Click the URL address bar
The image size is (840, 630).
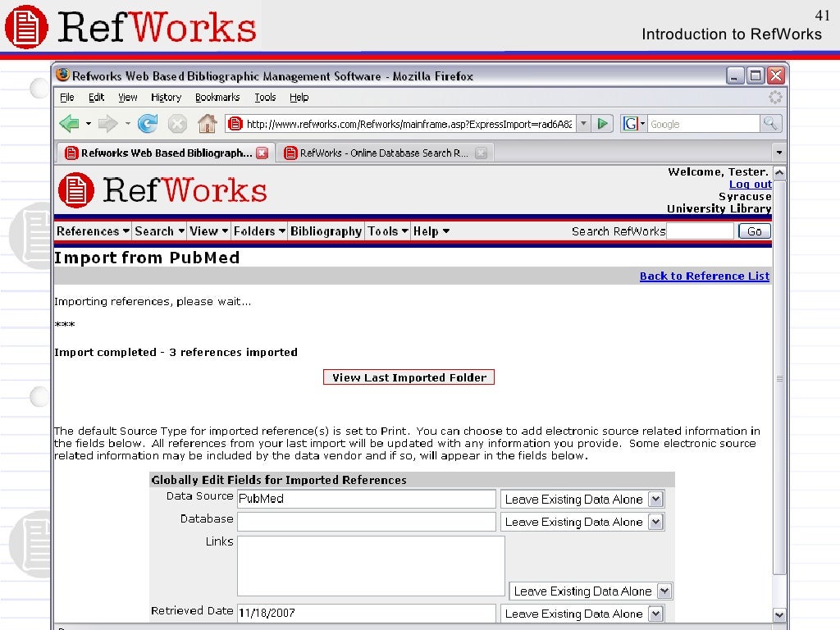pos(409,124)
